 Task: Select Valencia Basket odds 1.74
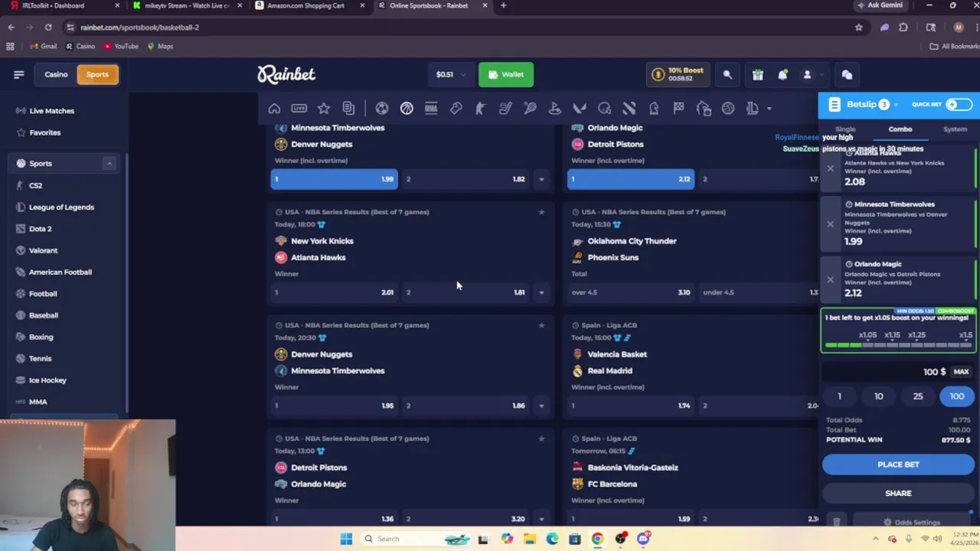[x=631, y=406]
